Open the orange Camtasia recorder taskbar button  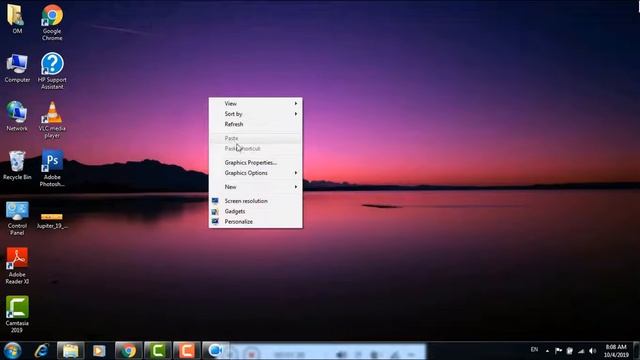point(187,351)
